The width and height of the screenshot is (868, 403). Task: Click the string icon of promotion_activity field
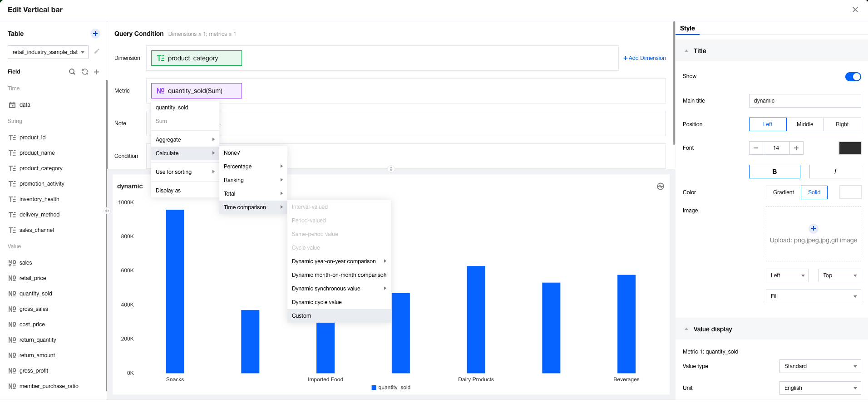click(12, 184)
